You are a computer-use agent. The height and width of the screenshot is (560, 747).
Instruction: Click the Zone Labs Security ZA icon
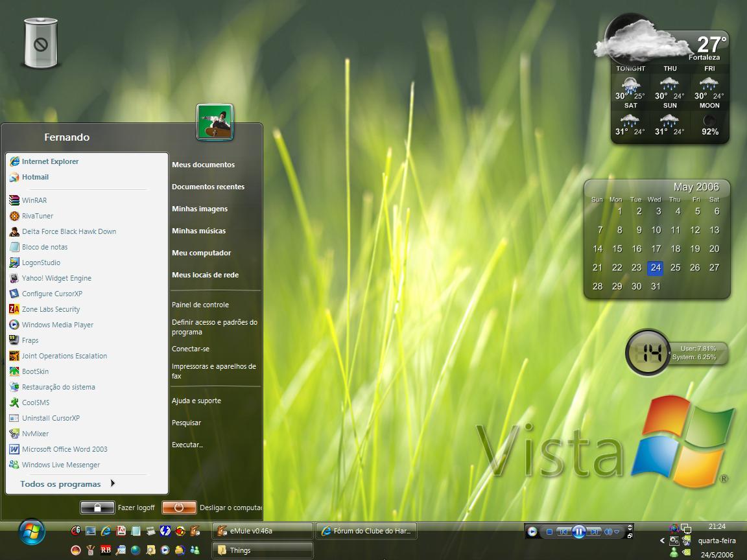[x=14, y=310]
